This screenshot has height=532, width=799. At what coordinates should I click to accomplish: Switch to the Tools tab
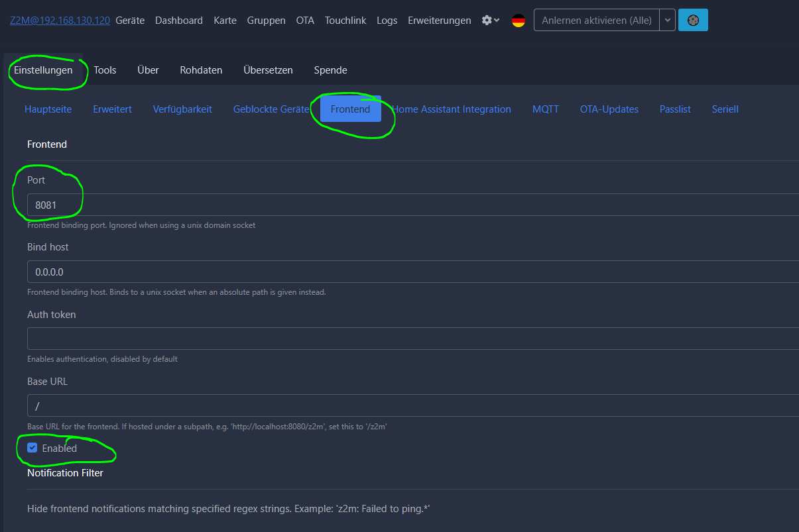[x=105, y=70]
